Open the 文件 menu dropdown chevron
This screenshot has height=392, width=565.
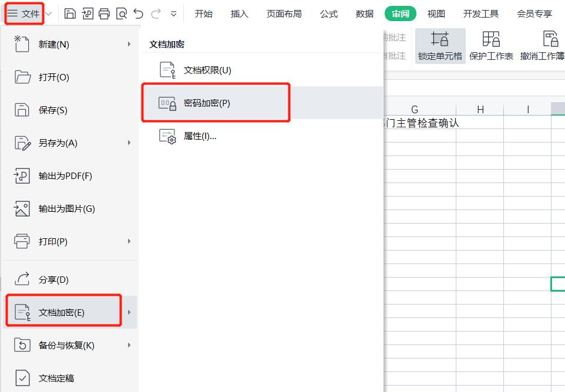pos(48,12)
